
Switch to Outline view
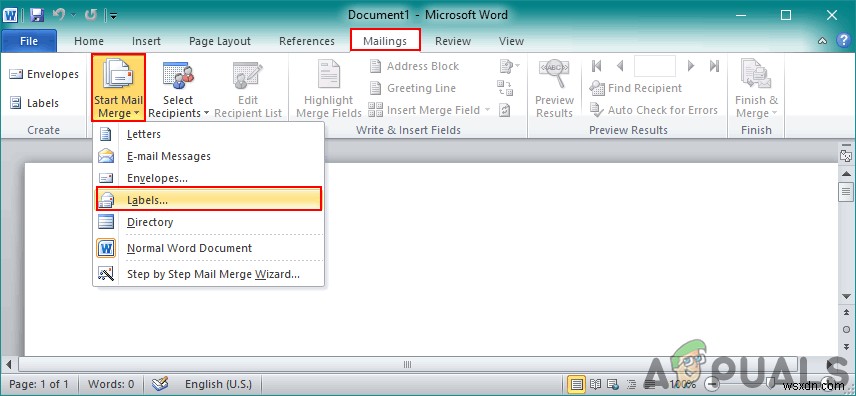coord(631,383)
